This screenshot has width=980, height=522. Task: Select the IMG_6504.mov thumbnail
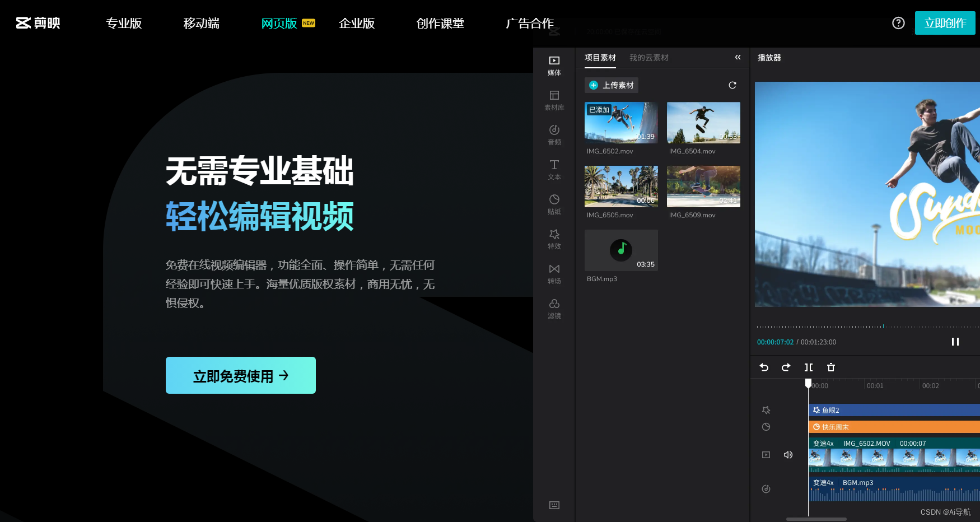coord(703,123)
